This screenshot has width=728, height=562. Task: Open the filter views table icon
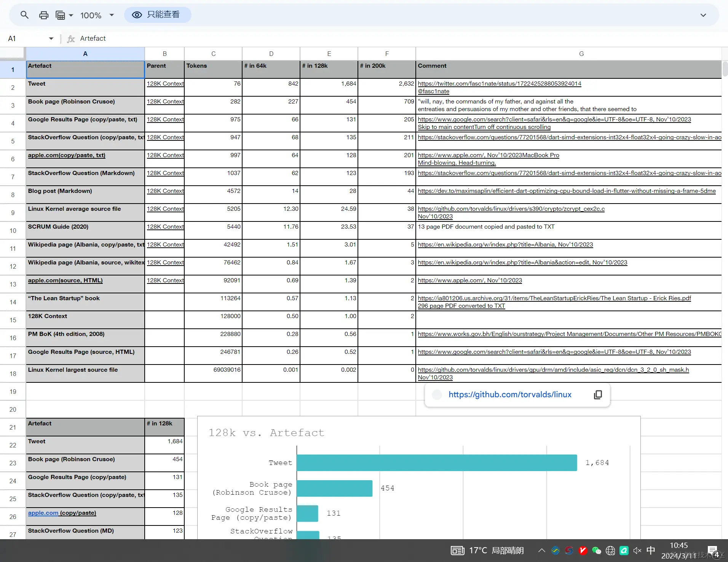coord(61,15)
